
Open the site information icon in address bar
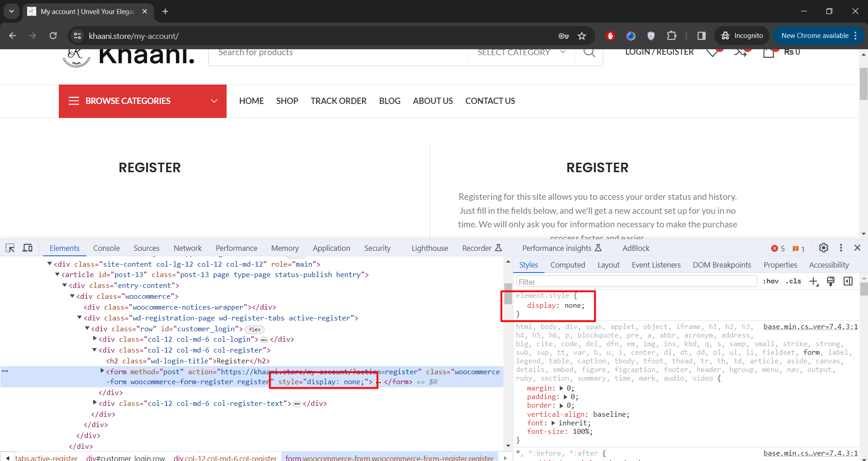point(77,36)
